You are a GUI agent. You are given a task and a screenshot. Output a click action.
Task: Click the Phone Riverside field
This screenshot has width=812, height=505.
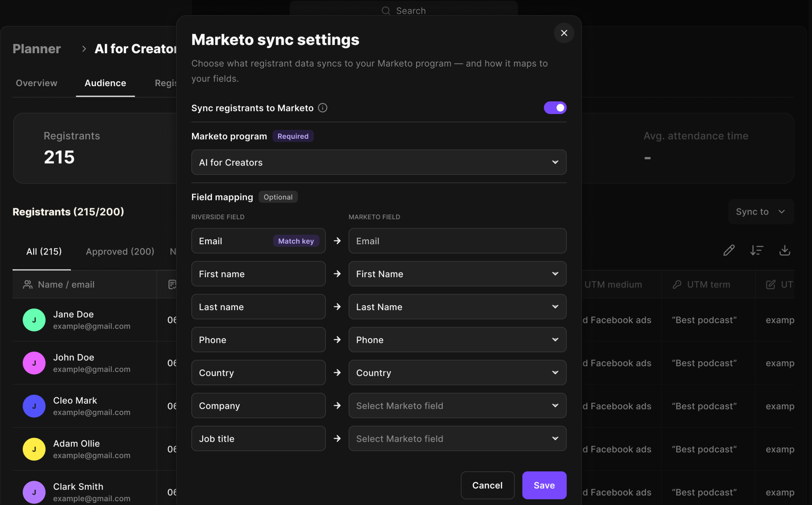[x=258, y=340]
